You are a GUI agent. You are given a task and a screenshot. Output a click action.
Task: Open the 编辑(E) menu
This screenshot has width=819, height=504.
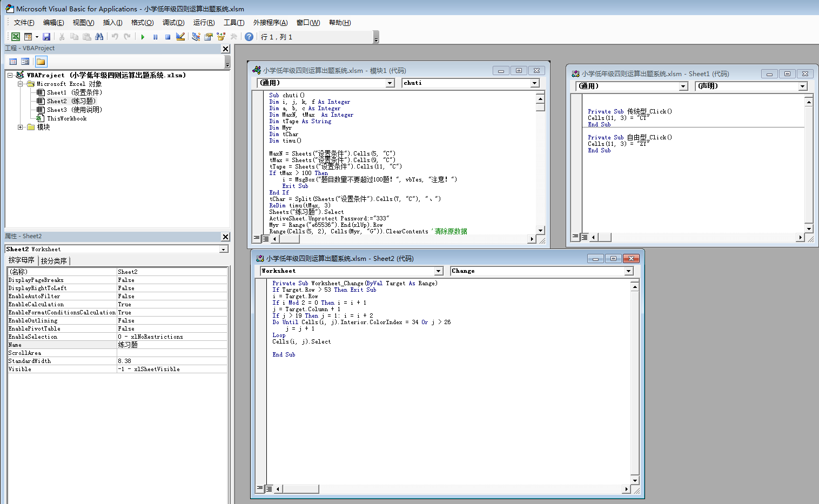coord(53,22)
